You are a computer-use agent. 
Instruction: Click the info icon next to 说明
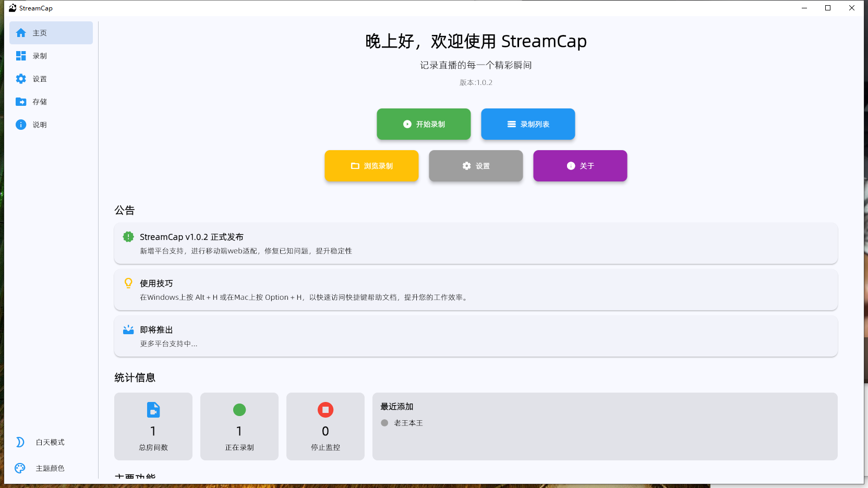click(x=21, y=125)
